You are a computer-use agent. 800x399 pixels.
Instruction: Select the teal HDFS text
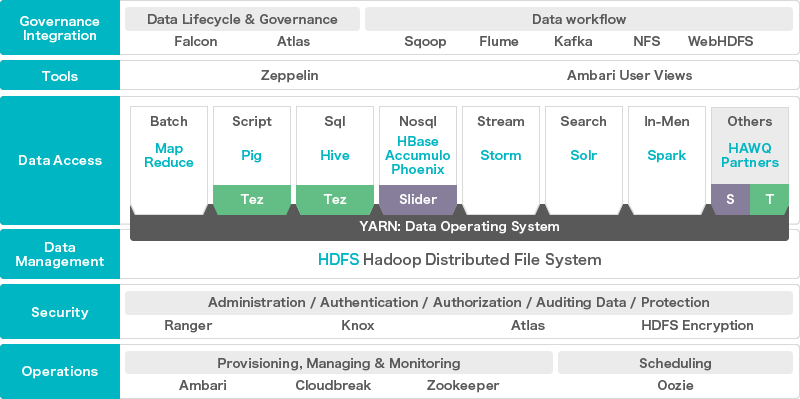[339, 260]
